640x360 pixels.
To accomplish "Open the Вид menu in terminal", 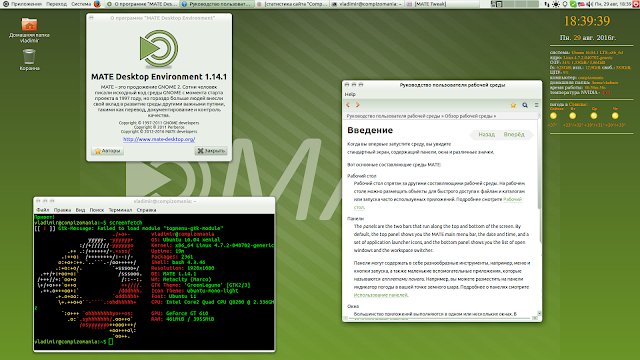I will click(x=80, y=210).
